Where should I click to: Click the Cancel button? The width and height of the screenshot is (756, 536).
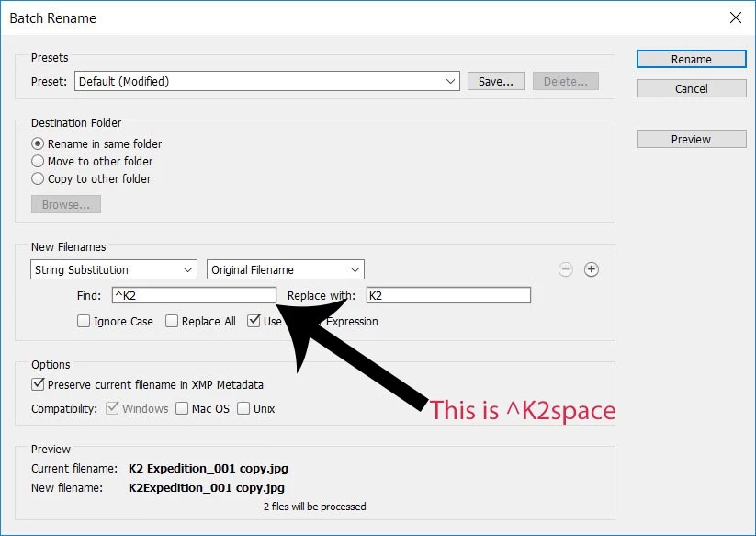692,88
